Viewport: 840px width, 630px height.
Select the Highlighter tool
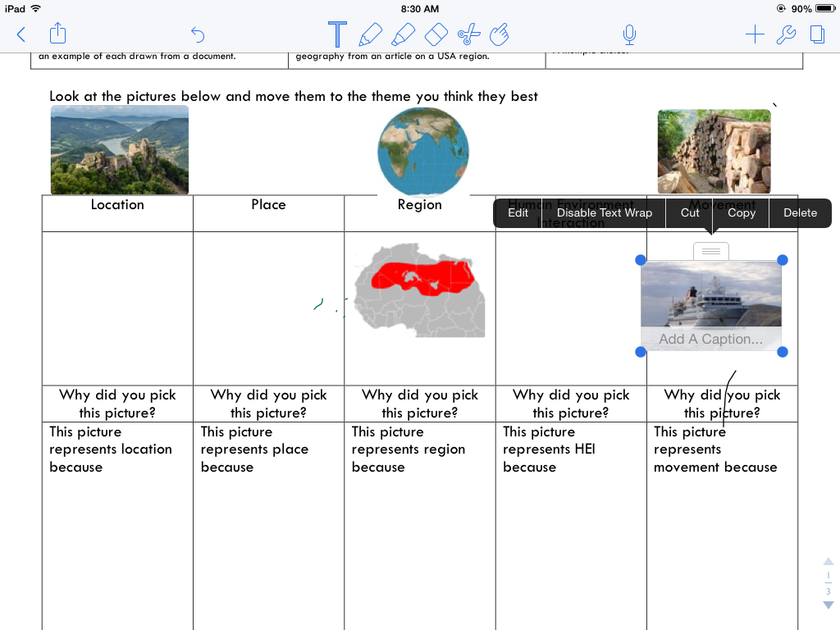403,34
